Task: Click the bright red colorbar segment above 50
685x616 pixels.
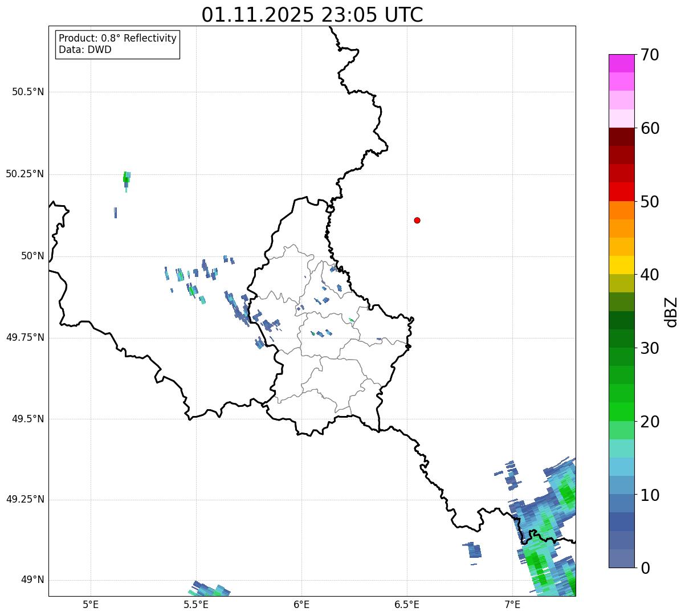Action: pos(621,192)
